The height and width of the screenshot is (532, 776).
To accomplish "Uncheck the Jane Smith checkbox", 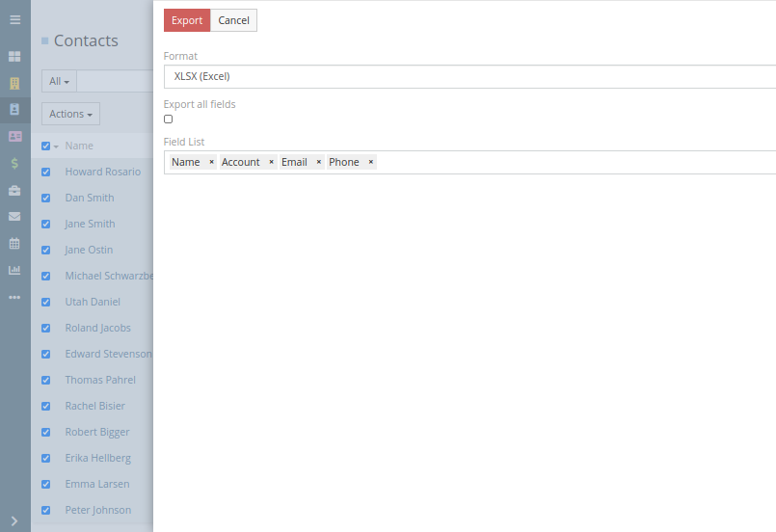I will [45, 225].
